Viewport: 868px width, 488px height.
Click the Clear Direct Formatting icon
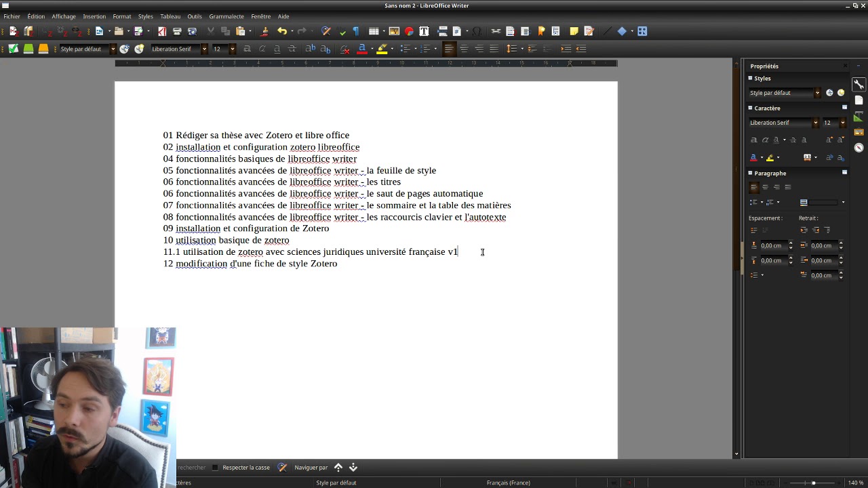click(x=344, y=49)
